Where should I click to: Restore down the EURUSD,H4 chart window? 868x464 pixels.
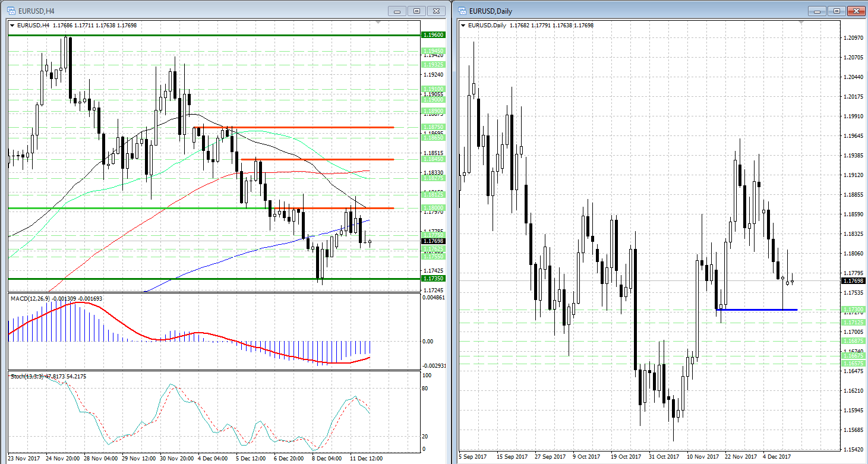tap(416, 11)
